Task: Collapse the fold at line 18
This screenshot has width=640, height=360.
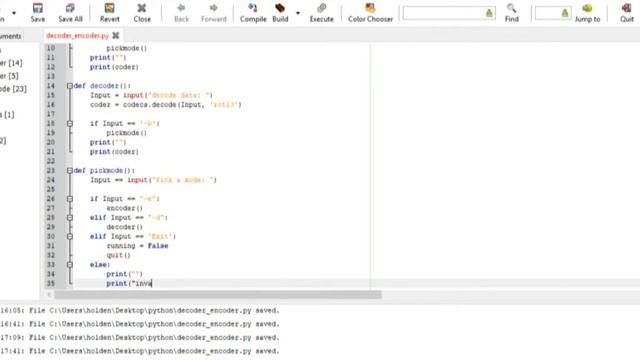Action: [x=70, y=123]
